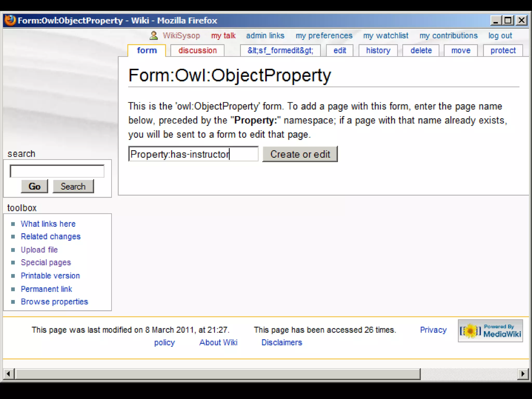Image resolution: width=532 pixels, height=399 pixels.
Task: Open What links here in toolbox
Action: click(48, 224)
